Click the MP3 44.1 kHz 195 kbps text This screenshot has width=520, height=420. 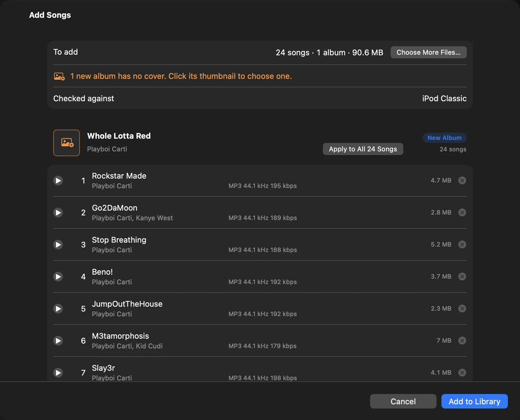[x=263, y=186]
